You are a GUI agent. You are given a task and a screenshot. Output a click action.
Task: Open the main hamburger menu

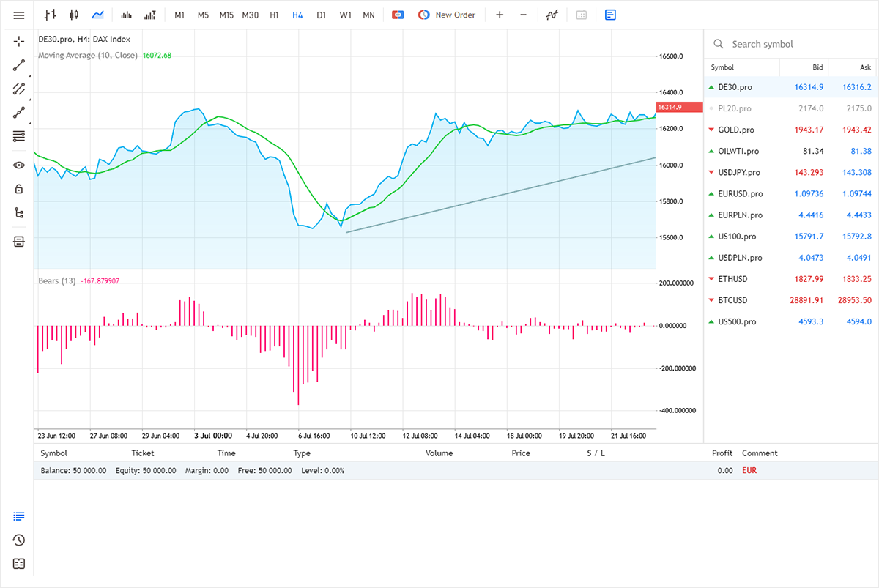click(x=19, y=15)
